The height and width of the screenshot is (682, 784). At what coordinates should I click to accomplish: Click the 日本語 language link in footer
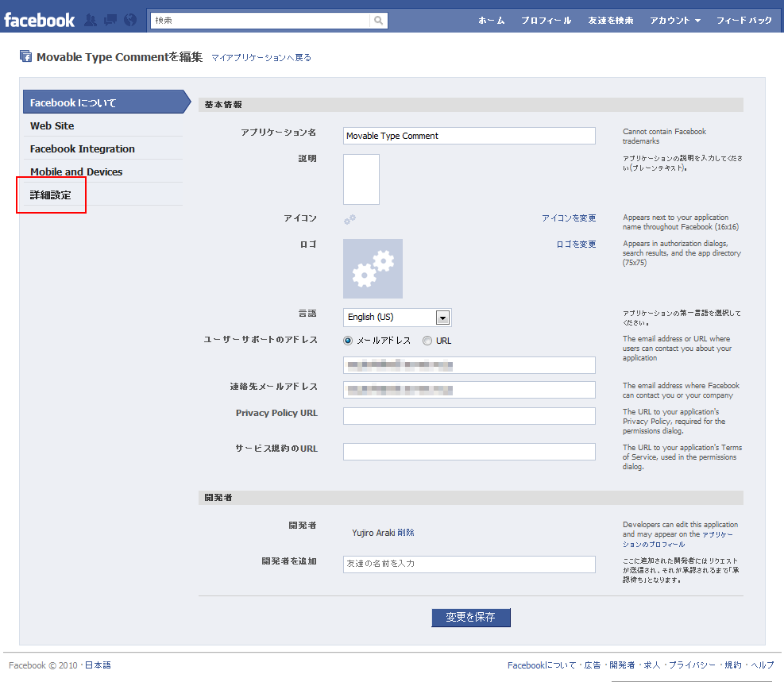(x=98, y=665)
